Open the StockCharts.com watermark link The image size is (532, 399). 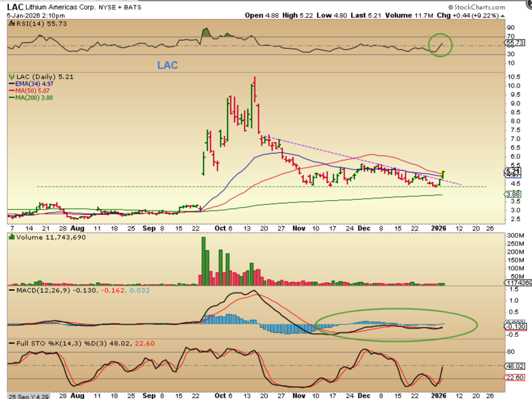coord(476,7)
